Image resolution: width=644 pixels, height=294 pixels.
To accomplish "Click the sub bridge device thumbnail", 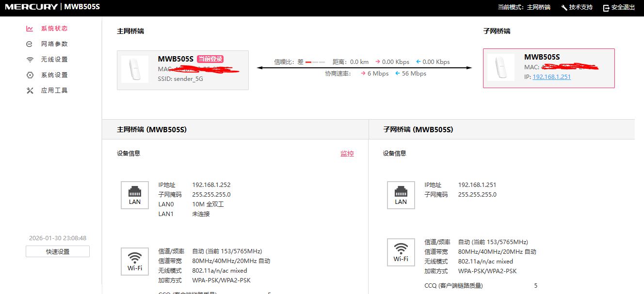I will [x=501, y=67].
